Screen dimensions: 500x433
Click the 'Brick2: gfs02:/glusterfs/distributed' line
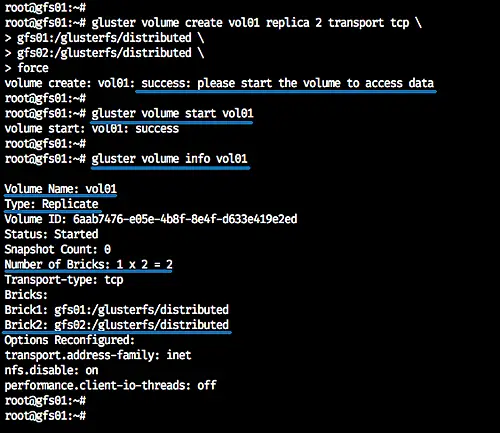pos(117,325)
